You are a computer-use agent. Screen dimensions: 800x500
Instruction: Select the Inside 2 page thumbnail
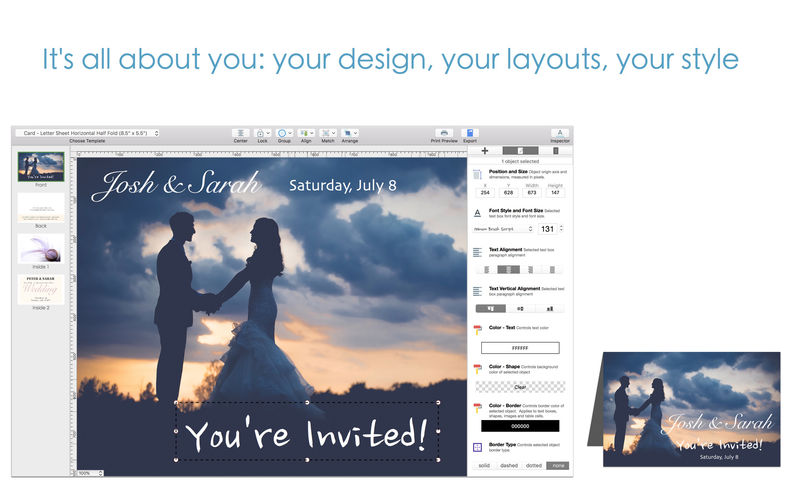coord(41,289)
